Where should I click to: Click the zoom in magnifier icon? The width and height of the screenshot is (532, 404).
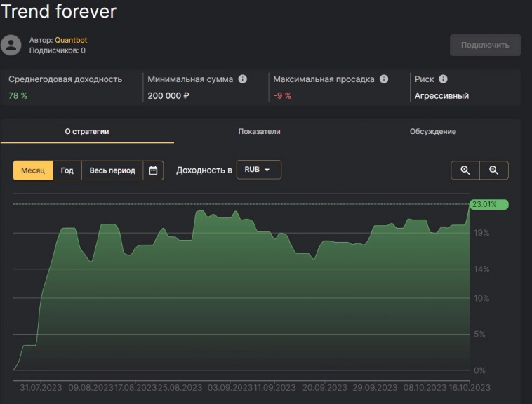point(465,170)
